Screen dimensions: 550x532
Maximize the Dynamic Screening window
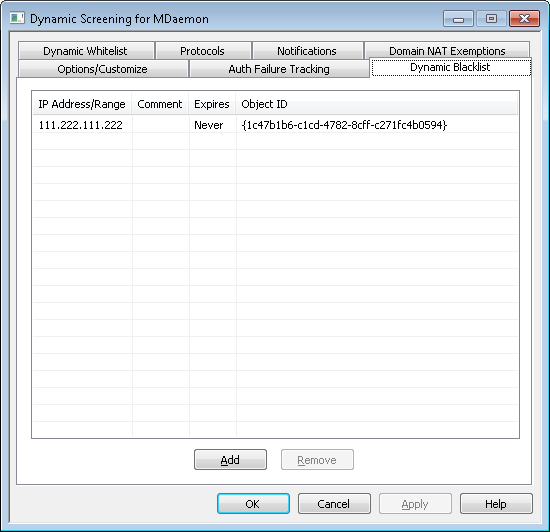pyautogui.click(x=491, y=19)
